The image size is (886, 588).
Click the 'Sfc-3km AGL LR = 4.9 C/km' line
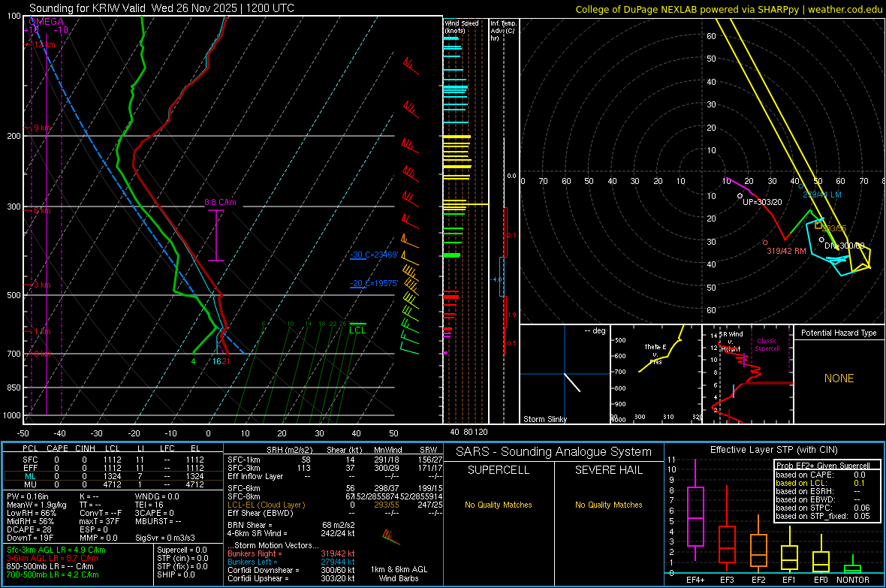pos(56,550)
